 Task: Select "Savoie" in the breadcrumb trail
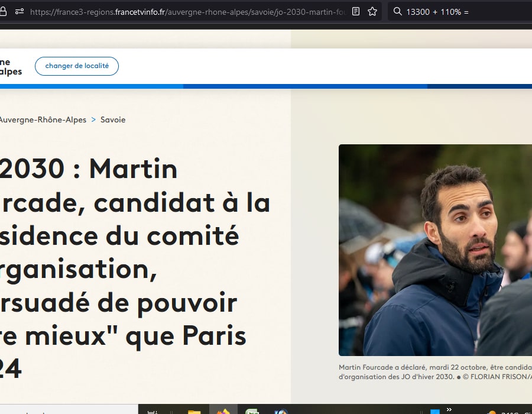pos(112,119)
